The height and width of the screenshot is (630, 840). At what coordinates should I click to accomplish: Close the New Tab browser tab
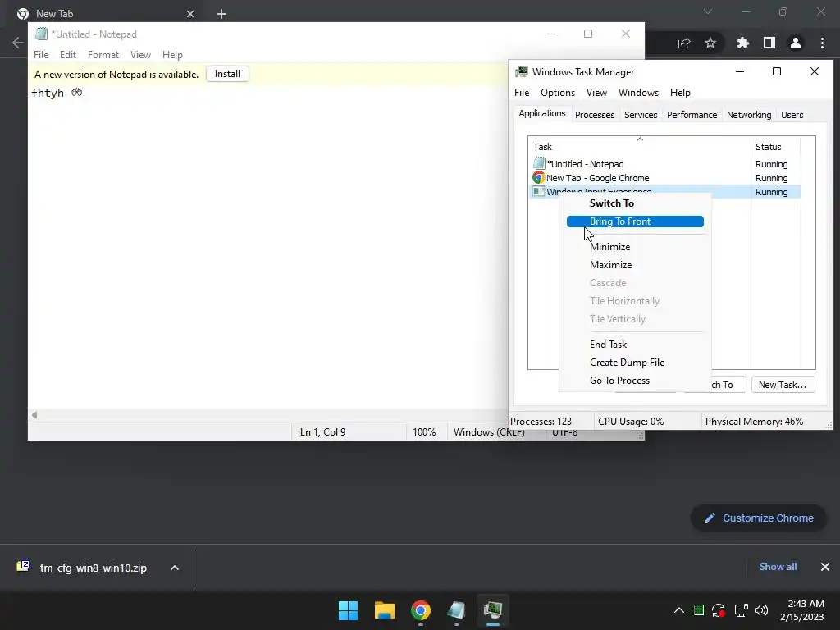(190, 14)
